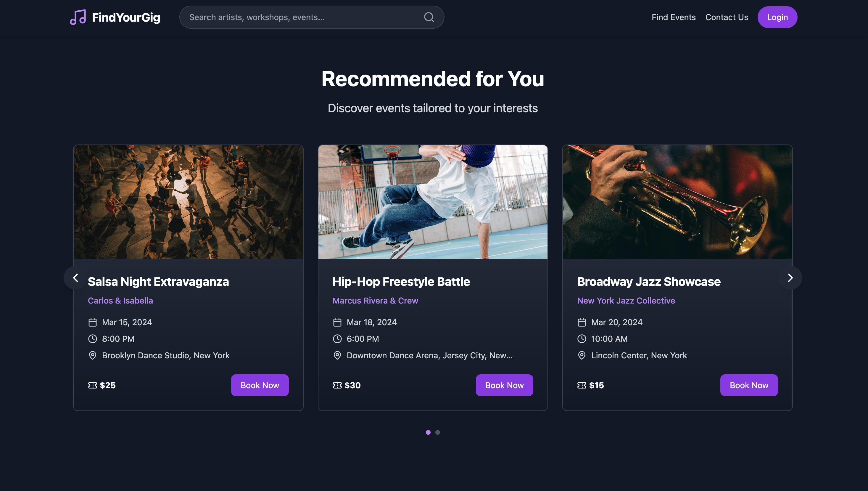
Task: Go to previous carousel slide arrow
Action: (x=75, y=278)
